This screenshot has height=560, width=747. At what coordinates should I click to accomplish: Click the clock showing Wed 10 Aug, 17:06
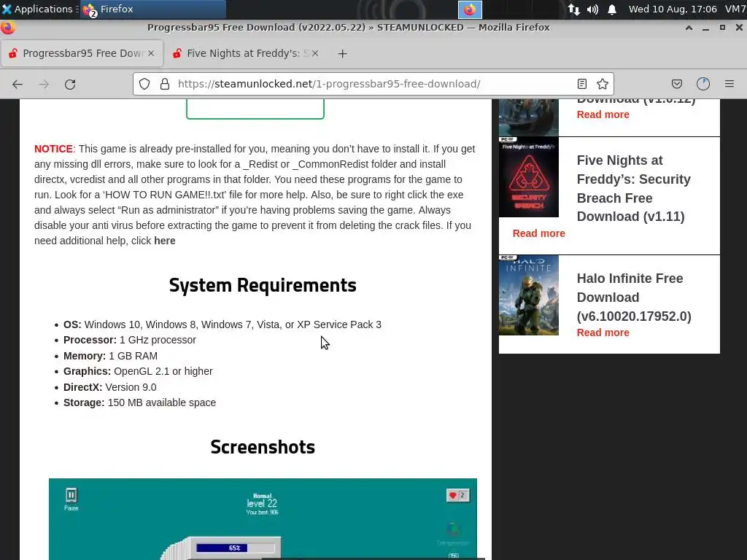[x=673, y=9]
